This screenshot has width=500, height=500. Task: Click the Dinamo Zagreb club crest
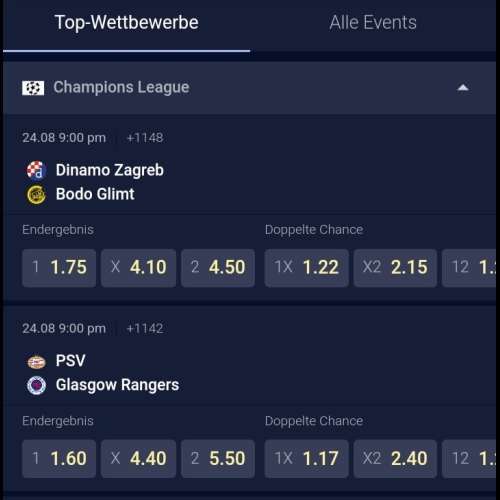(x=36, y=170)
